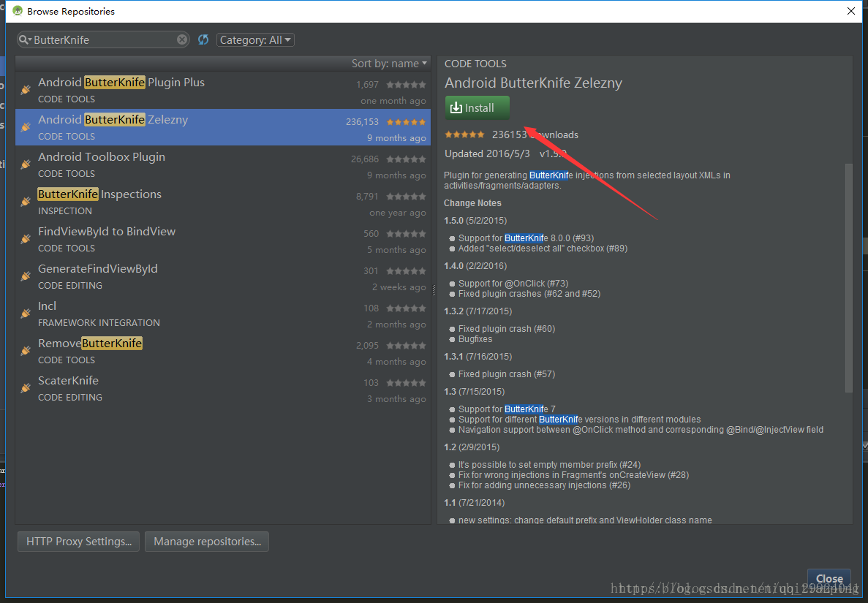
Task: Click version 1.5.0 (5/2/2015) heading
Action: click(x=475, y=220)
